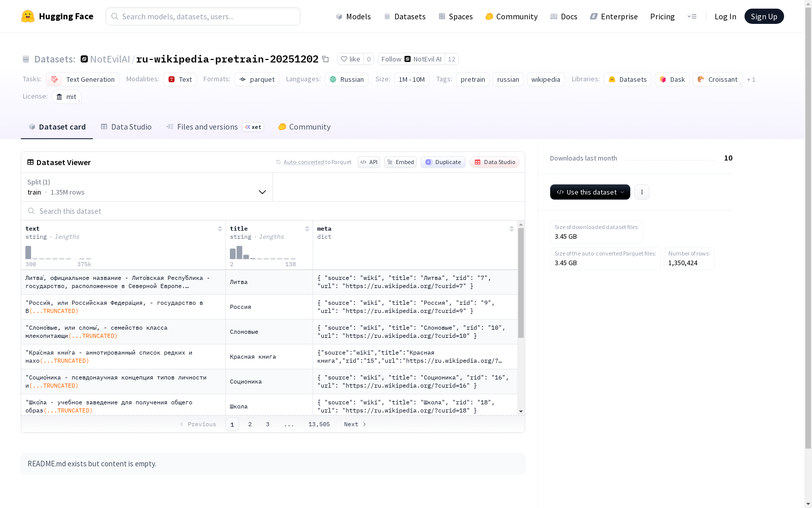Like this dataset with the heart button
812x508 pixels.
(350, 59)
